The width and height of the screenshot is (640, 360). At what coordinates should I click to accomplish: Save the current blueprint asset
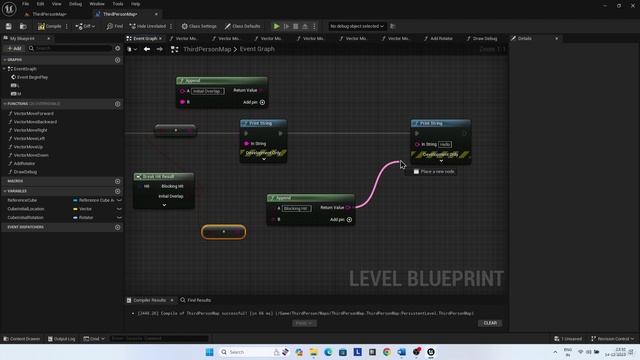tap(9, 26)
